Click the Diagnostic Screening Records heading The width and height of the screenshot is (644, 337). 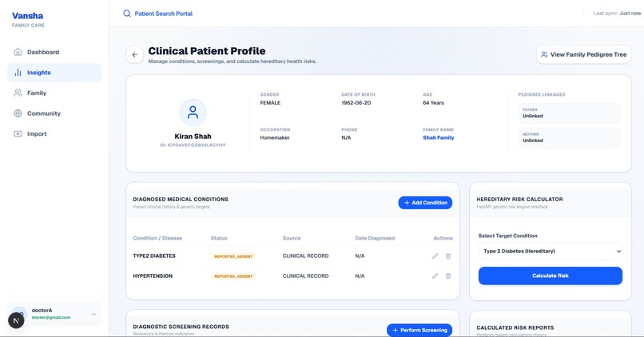tap(181, 327)
